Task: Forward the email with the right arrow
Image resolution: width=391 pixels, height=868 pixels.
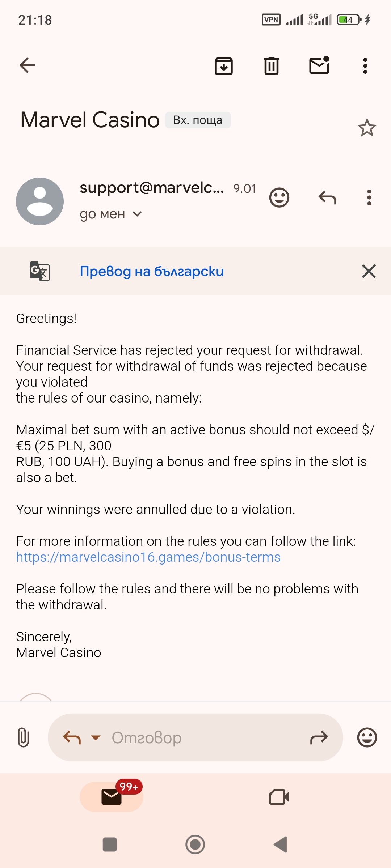Action: coord(319,737)
